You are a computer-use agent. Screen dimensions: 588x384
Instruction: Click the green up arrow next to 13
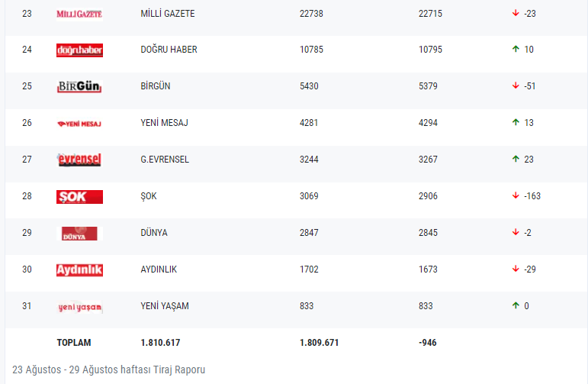point(516,122)
